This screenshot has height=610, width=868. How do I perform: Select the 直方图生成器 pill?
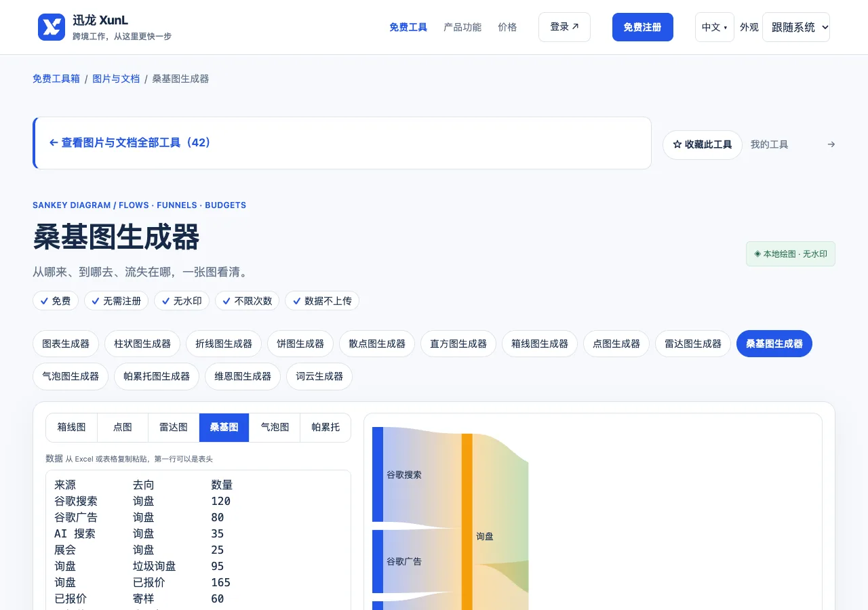point(458,344)
